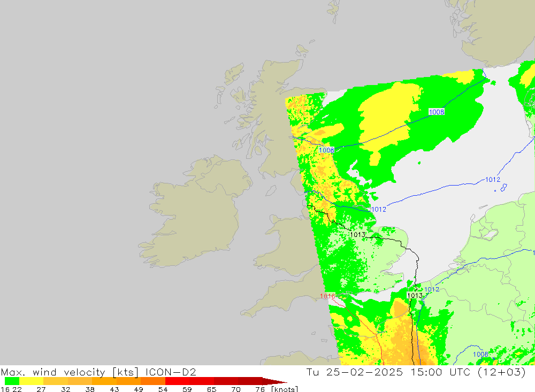Screen dimensions: 535x392
Task: Click the legend value '54'
Action: tap(163, 389)
